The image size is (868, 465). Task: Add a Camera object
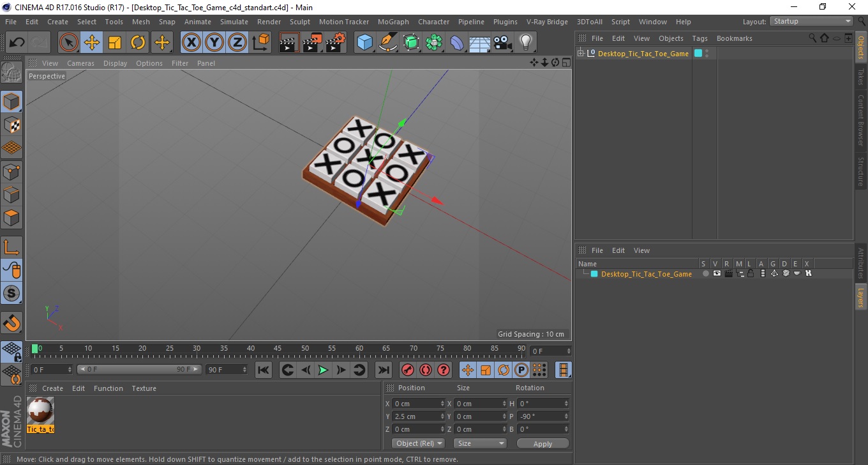[x=503, y=43]
